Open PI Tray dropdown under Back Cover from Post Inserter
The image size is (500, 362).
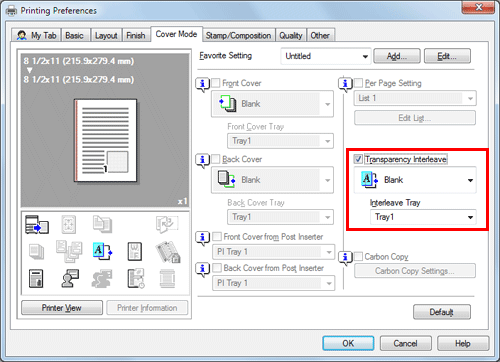tap(274, 283)
